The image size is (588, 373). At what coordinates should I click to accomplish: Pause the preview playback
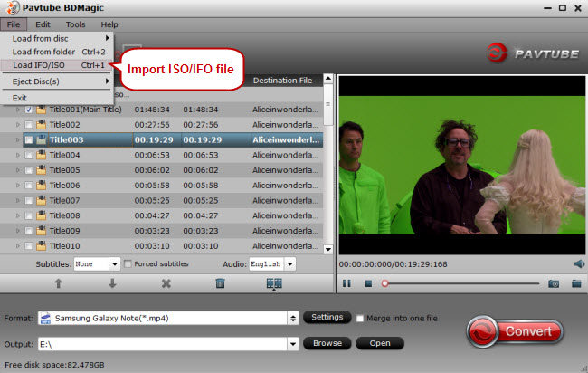click(346, 283)
